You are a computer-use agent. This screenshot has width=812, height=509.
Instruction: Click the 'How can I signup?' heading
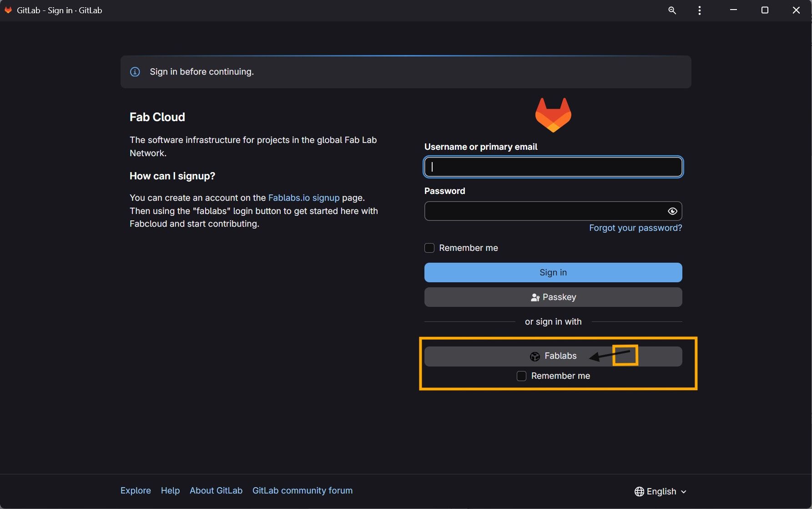(x=172, y=176)
